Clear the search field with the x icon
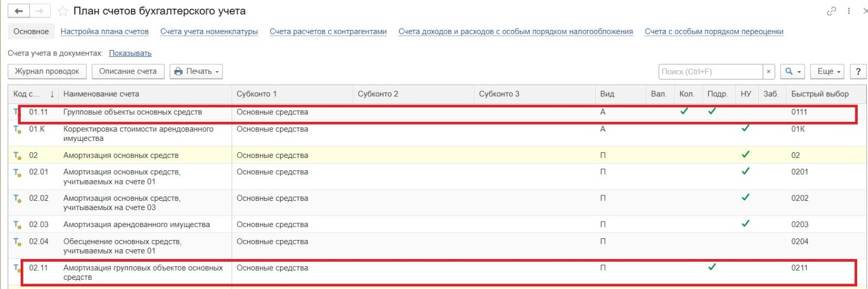This screenshot has height=289, width=868. tap(768, 71)
